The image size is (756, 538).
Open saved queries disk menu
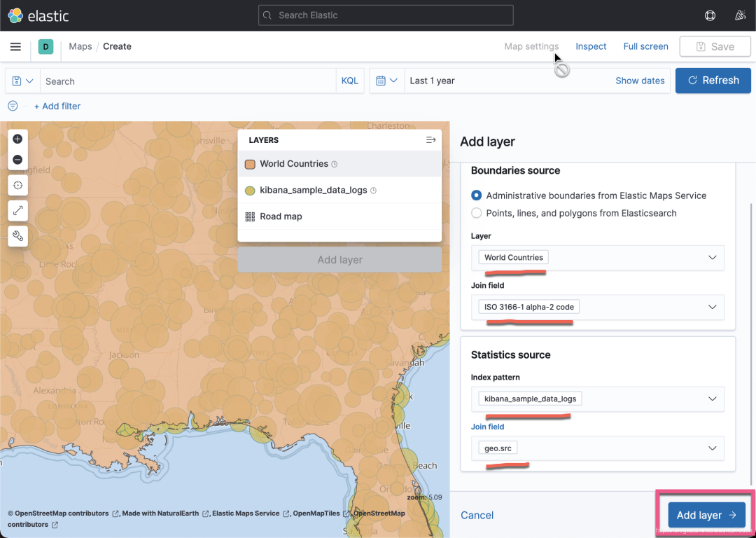pyautogui.click(x=22, y=81)
